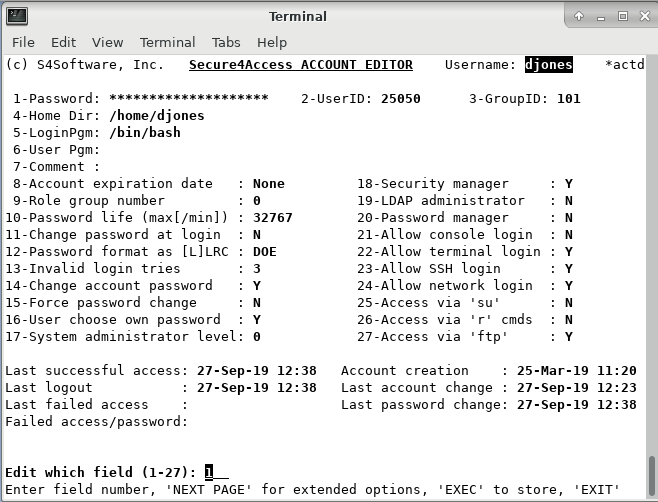Click Last account change time 12:23
The image size is (658, 502).
617,387
